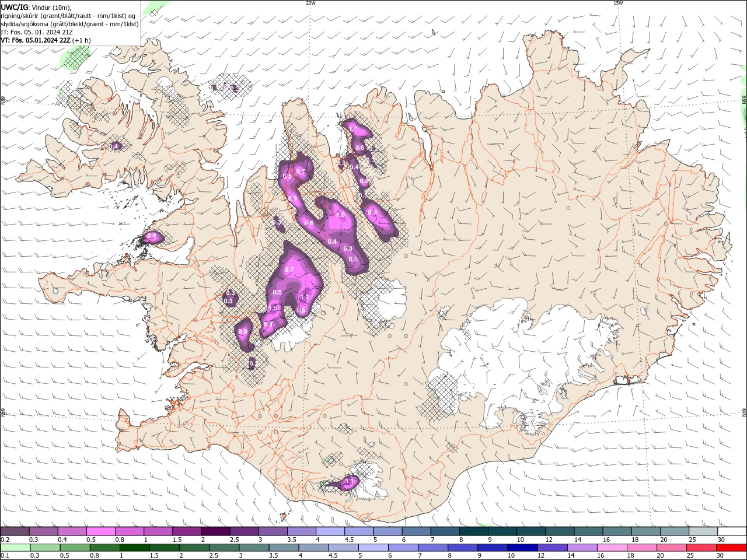Pick the top-row lavender swatch labeled 4.5
747x560 pixels.
coord(359,531)
